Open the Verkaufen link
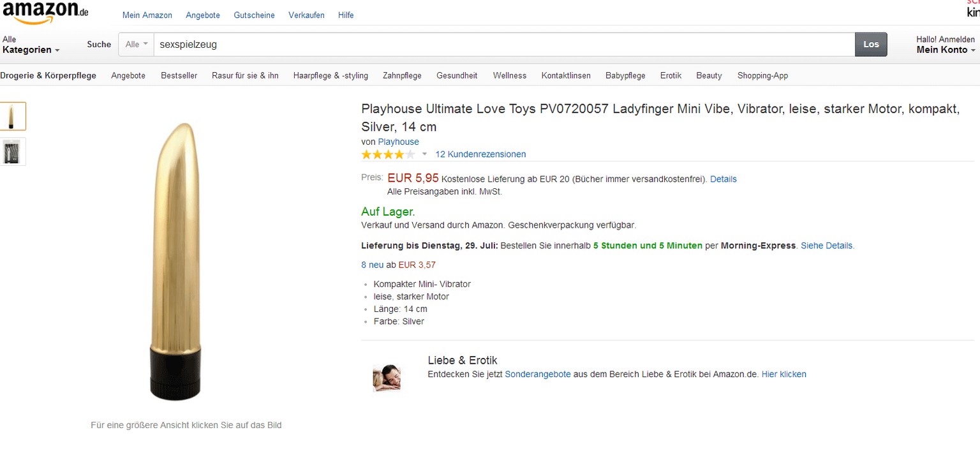The height and width of the screenshot is (453, 980). point(306,15)
